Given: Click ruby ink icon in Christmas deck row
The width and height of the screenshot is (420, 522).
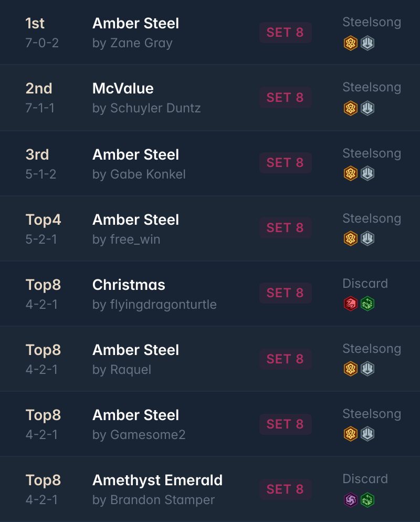Looking at the screenshot, I should [x=351, y=304].
